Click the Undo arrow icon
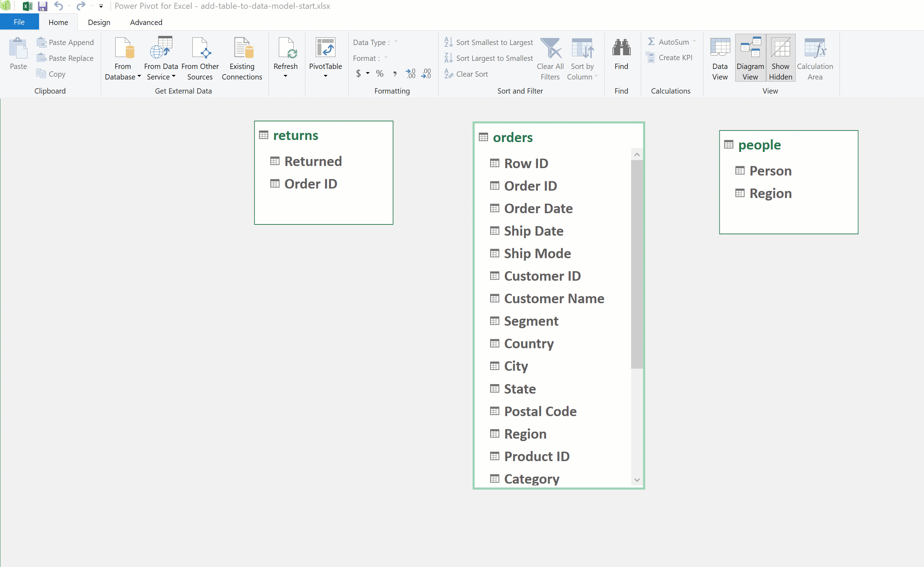This screenshot has width=924, height=567. click(58, 6)
